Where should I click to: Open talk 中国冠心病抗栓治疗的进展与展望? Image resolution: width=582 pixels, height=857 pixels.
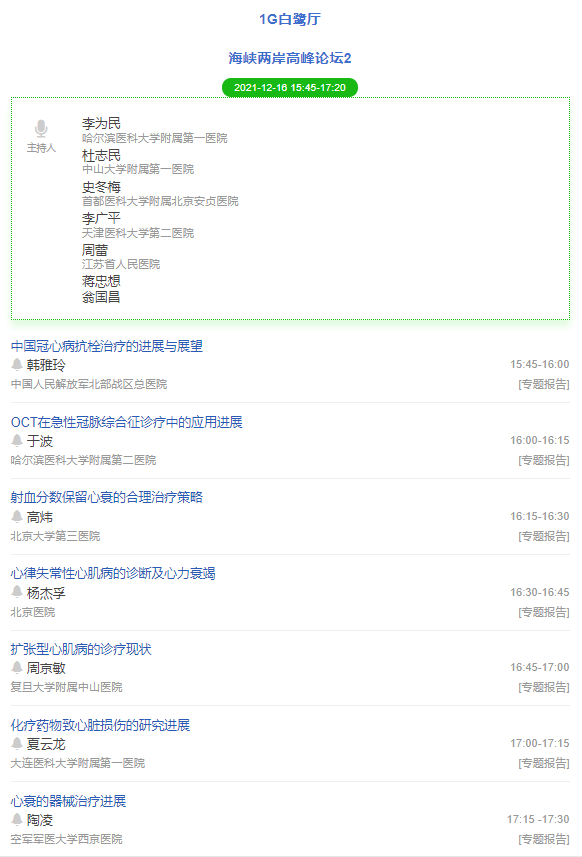pyautogui.click(x=107, y=346)
